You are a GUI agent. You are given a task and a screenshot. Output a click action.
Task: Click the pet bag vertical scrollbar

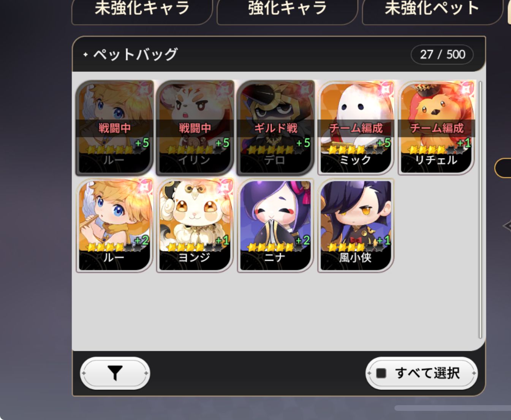pyautogui.click(x=480, y=210)
